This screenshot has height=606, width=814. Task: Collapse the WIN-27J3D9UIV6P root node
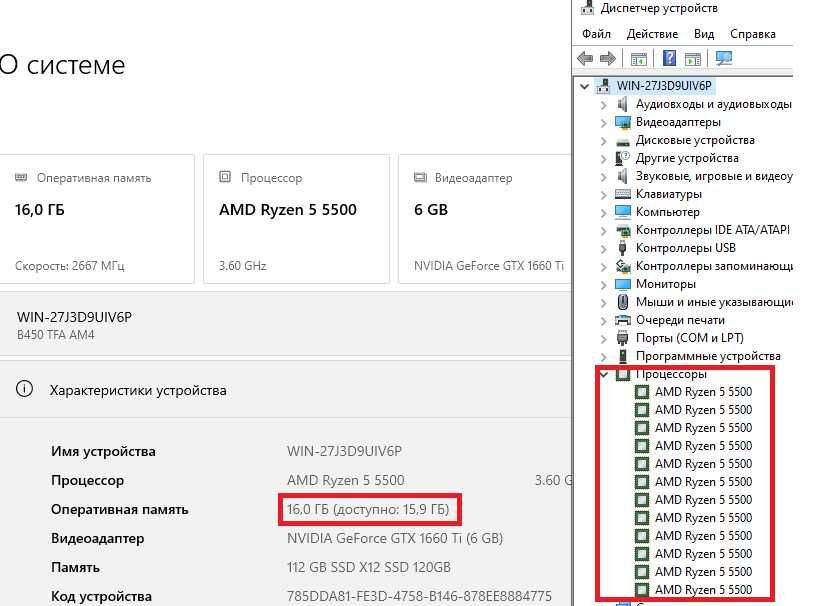585,86
